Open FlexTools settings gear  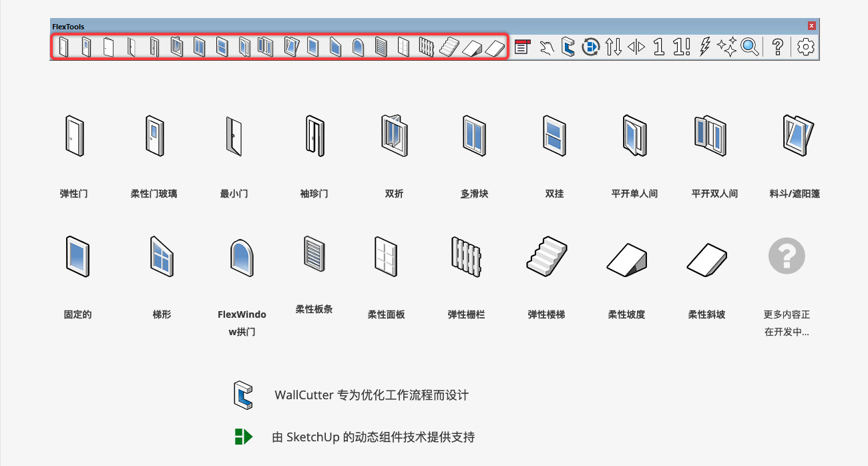pyautogui.click(x=806, y=47)
